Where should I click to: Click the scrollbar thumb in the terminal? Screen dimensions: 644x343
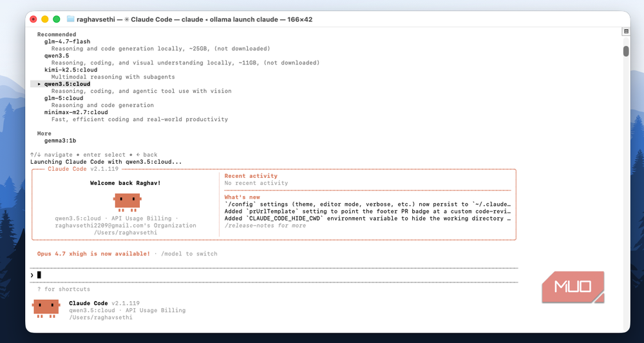[626, 51]
